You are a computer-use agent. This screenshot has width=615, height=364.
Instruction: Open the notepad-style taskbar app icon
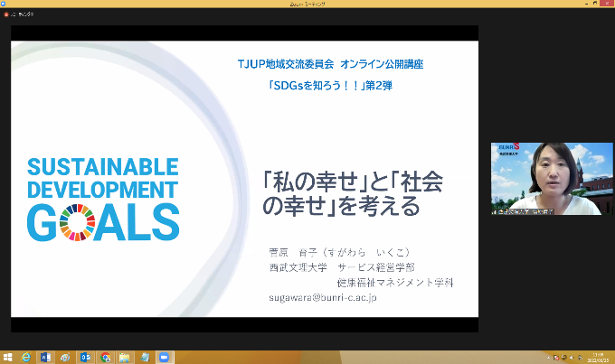click(x=145, y=358)
